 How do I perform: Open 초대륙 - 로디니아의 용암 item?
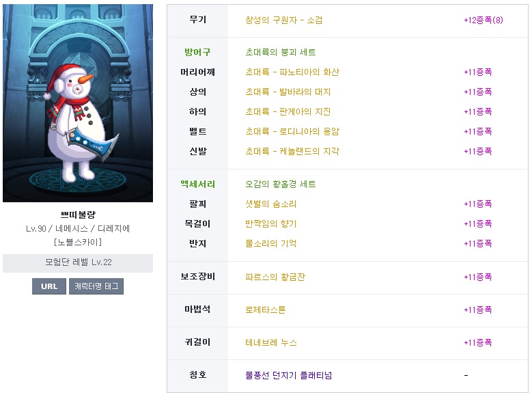292,131
